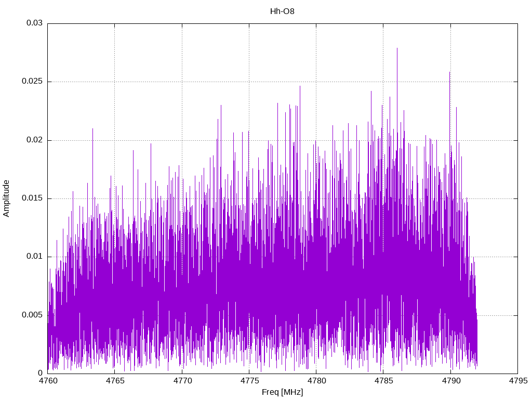Click the 4770 x-axis tick label
The width and height of the screenshot is (532, 399).
(182, 381)
